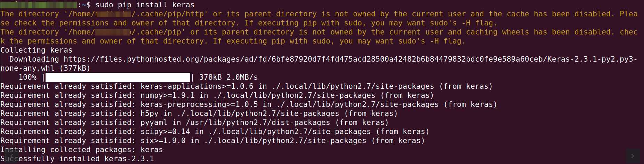
Task: Click the pythonhosted.org Keras download URL
Action: pyautogui.click(x=351, y=59)
